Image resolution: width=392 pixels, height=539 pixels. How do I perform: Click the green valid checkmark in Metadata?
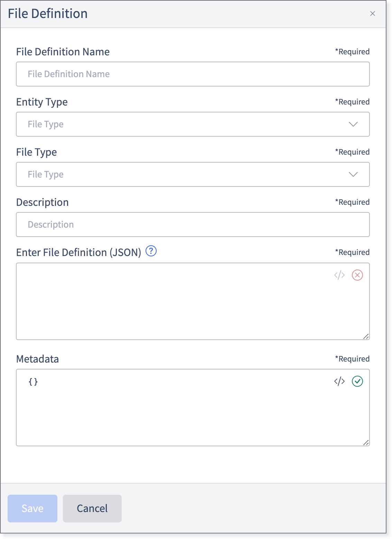[357, 381]
